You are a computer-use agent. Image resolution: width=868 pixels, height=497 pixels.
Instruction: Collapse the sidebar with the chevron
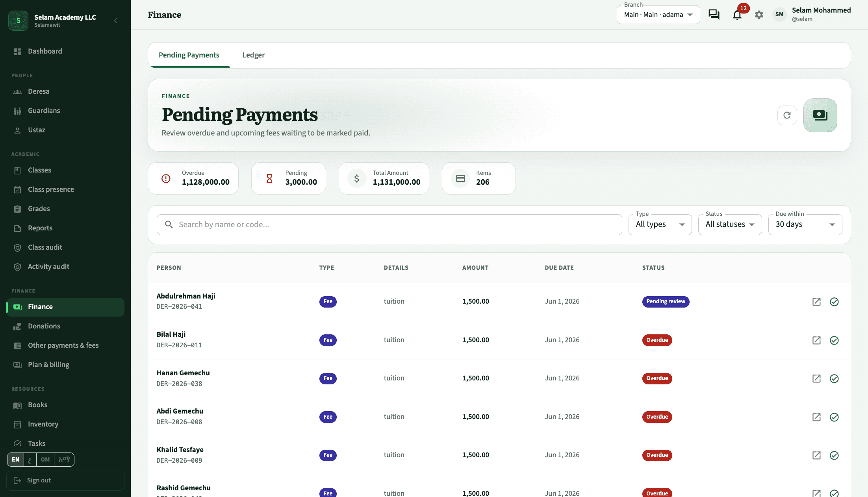(115, 20)
